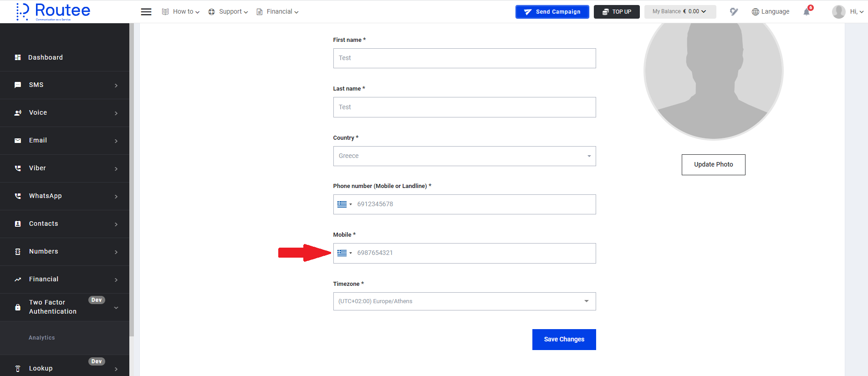Click the sidebar vertical scrollbar

pos(132,180)
